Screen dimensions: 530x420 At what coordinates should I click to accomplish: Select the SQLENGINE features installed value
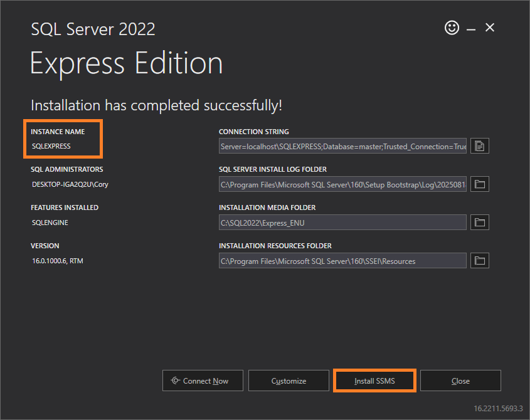click(50, 223)
